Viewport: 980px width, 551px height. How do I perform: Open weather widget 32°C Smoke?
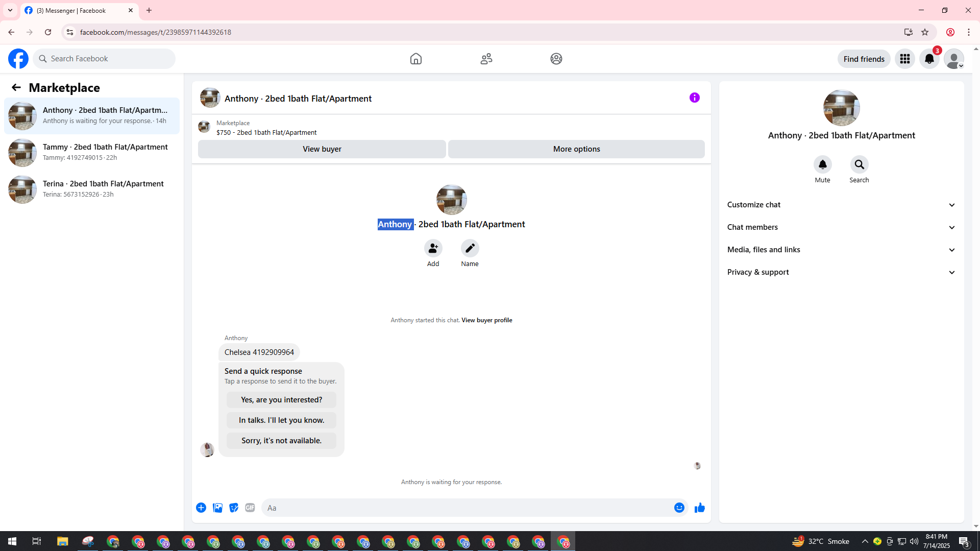[x=821, y=541]
